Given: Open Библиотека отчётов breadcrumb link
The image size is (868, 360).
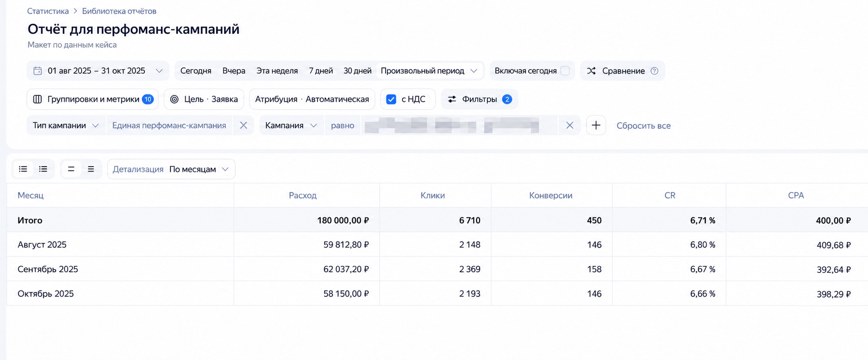Looking at the screenshot, I should [119, 11].
